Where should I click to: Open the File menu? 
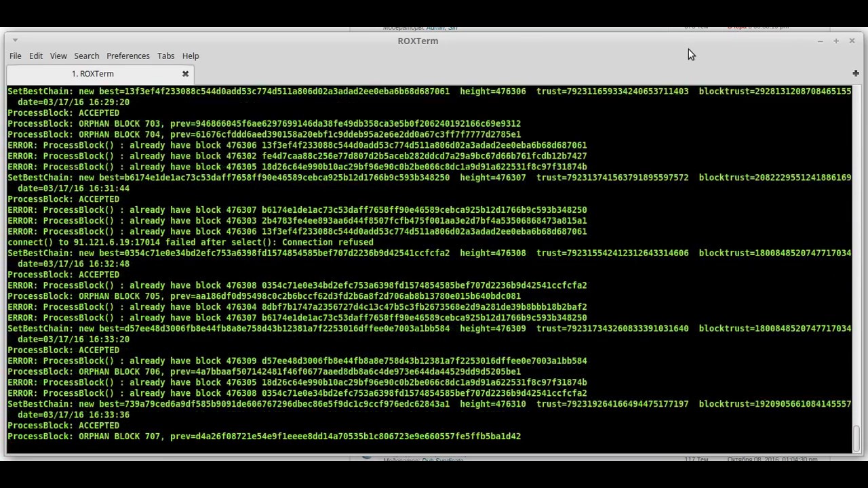15,56
